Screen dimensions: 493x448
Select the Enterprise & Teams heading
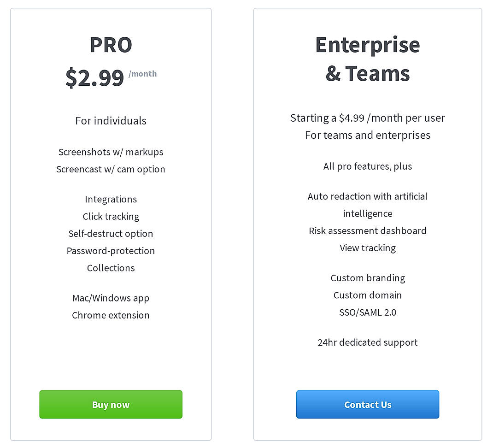367,59
